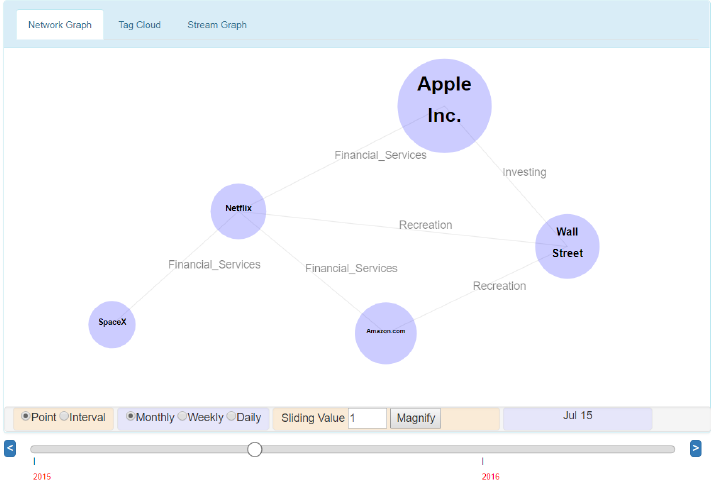The image size is (711, 489).
Task: Step timeline forward with right arrow
Action: click(696, 449)
